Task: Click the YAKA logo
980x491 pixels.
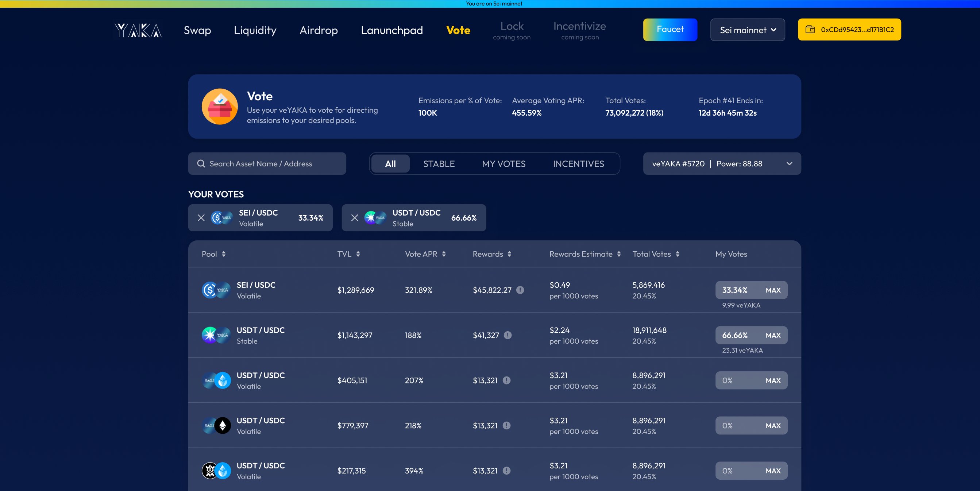Action: click(138, 30)
